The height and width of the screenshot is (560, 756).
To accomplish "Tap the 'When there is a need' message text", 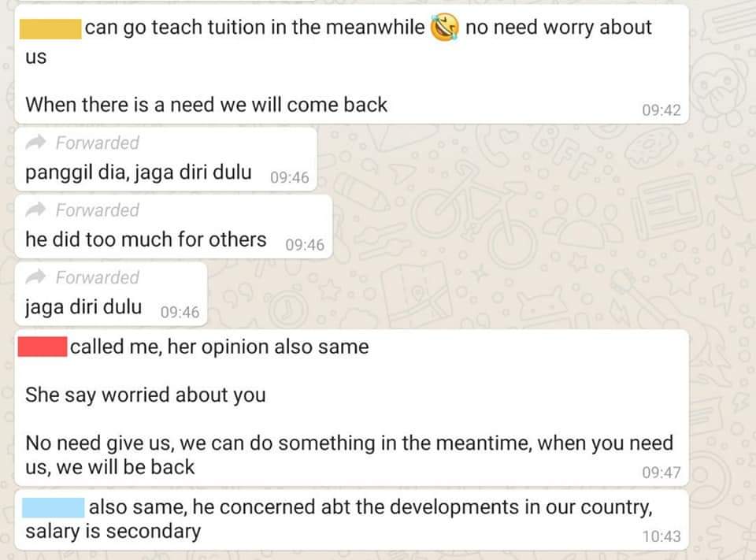I will click(x=206, y=105).
